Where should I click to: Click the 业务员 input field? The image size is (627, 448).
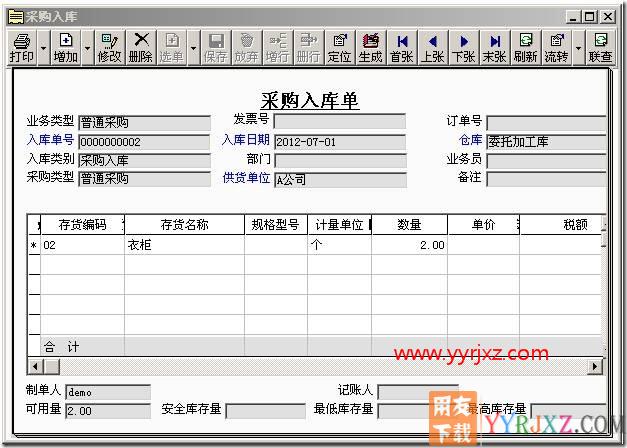coord(546,161)
